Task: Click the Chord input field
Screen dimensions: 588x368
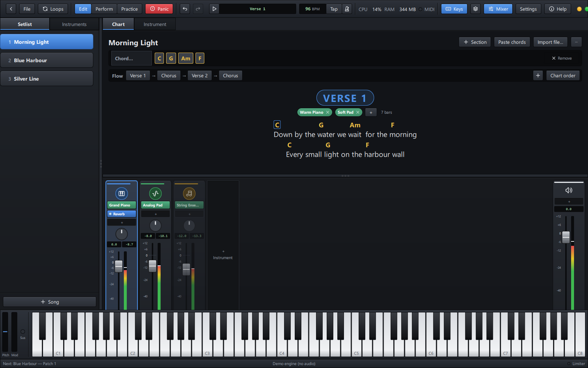Action: coord(132,58)
